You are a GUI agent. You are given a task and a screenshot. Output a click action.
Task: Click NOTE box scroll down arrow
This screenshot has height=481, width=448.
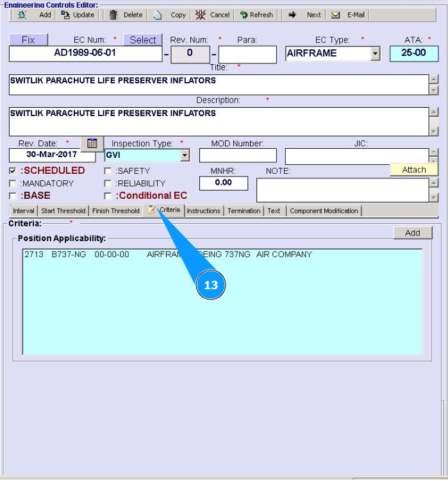434,198
